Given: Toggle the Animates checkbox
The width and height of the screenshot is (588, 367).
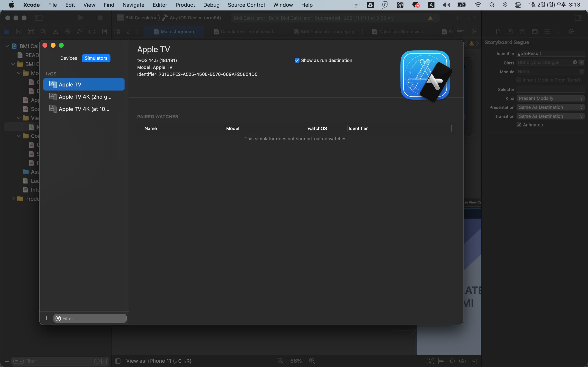Looking at the screenshot, I should click(519, 125).
